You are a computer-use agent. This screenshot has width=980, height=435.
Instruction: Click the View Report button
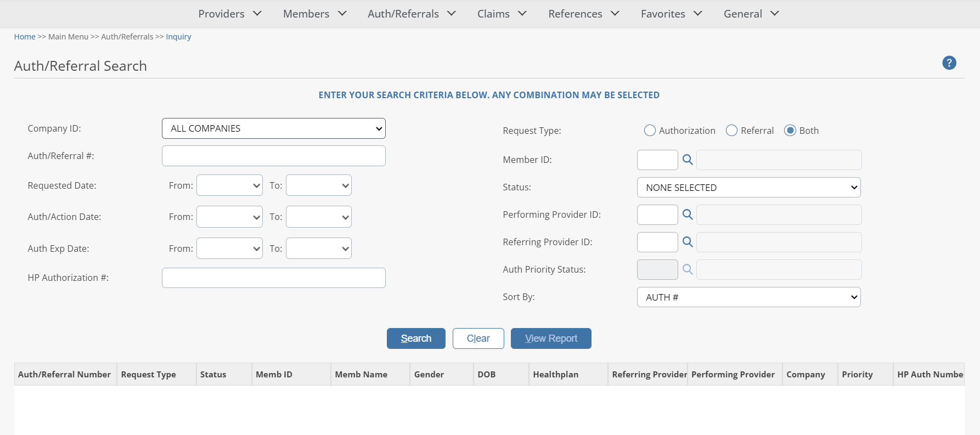coord(550,338)
